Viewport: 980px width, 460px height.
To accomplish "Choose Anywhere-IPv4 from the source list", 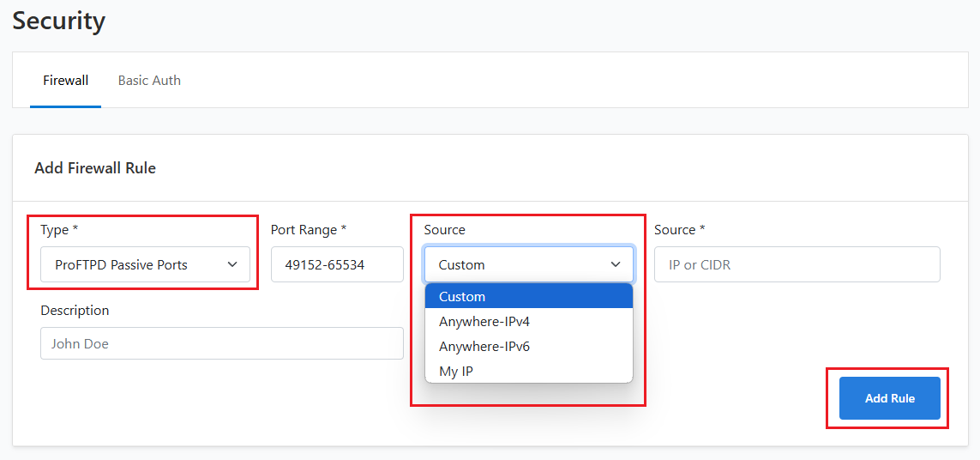I will pos(529,322).
